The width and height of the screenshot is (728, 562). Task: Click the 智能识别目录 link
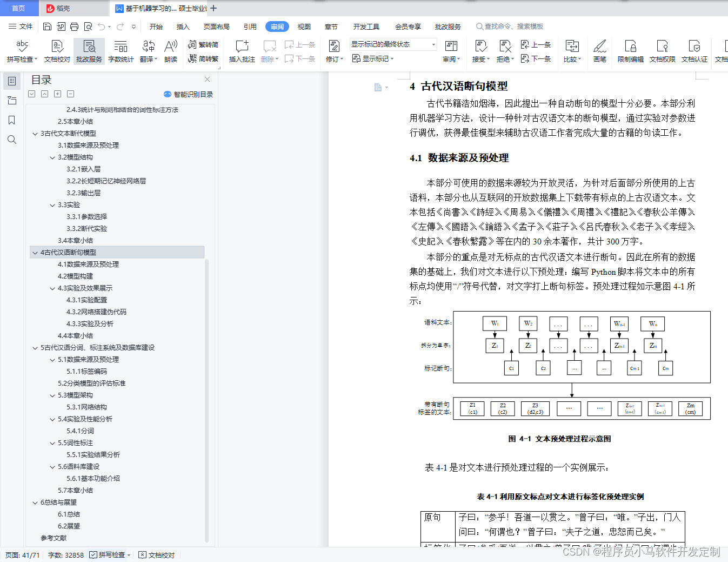click(189, 94)
